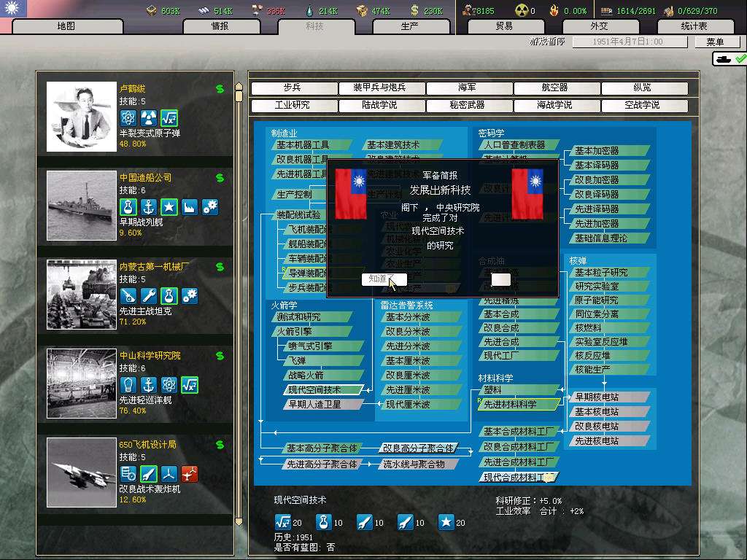Select the 现代空间技术 technology
The width and height of the screenshot is (747, 560).
323,390
